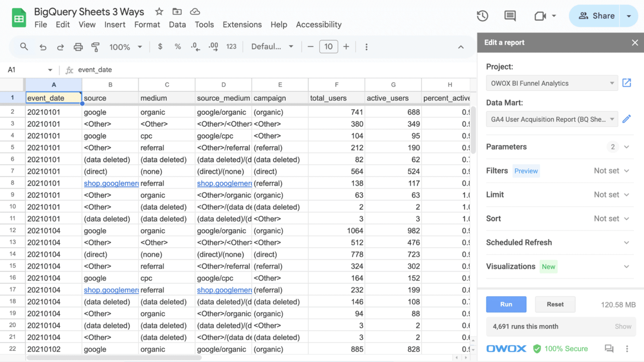Open the Share options arrow
Screen dimensions: 644x362
tap(629, 16)
